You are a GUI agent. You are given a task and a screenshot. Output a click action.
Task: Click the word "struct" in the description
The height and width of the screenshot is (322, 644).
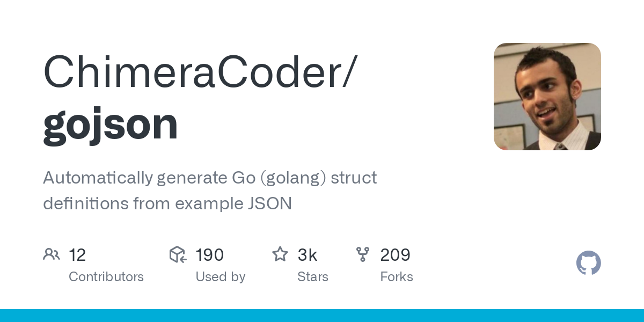tap(354, 178)
